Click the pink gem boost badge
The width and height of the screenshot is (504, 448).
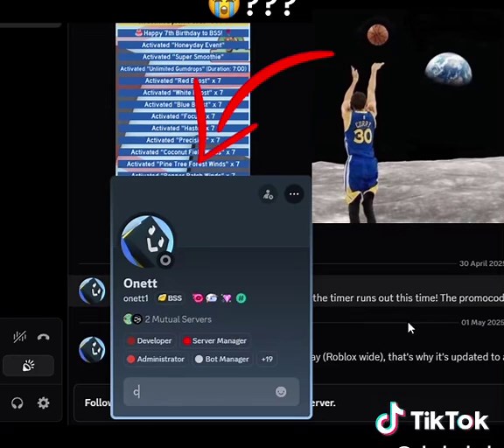click(227, 298)
